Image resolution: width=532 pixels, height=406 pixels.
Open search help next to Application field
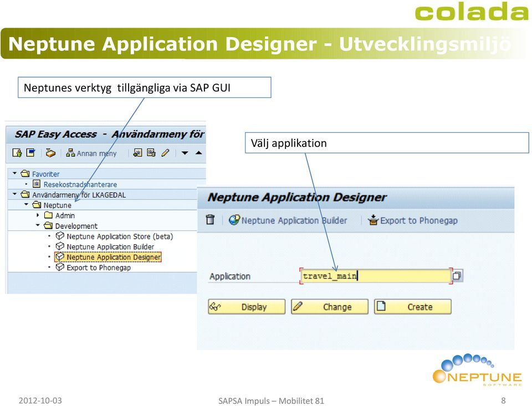click(457, 275)
